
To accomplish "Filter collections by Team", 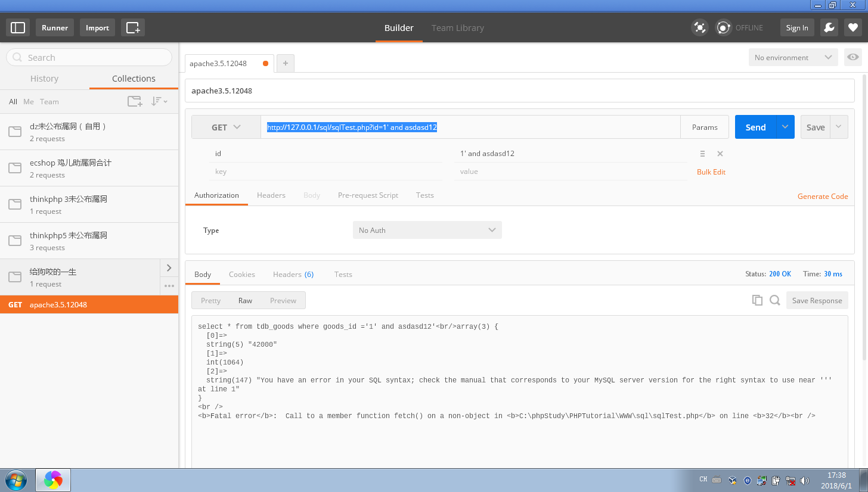I will click(49, 101).
